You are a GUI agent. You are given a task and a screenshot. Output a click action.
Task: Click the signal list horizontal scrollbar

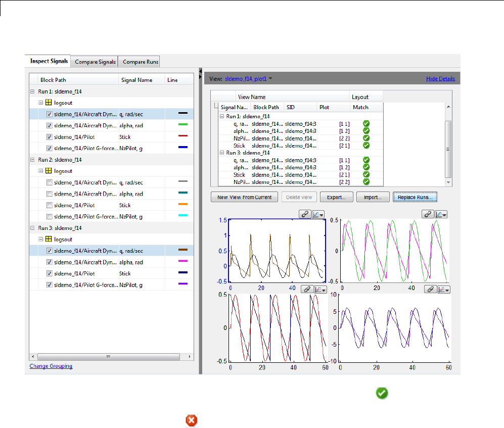pos(108,356)
